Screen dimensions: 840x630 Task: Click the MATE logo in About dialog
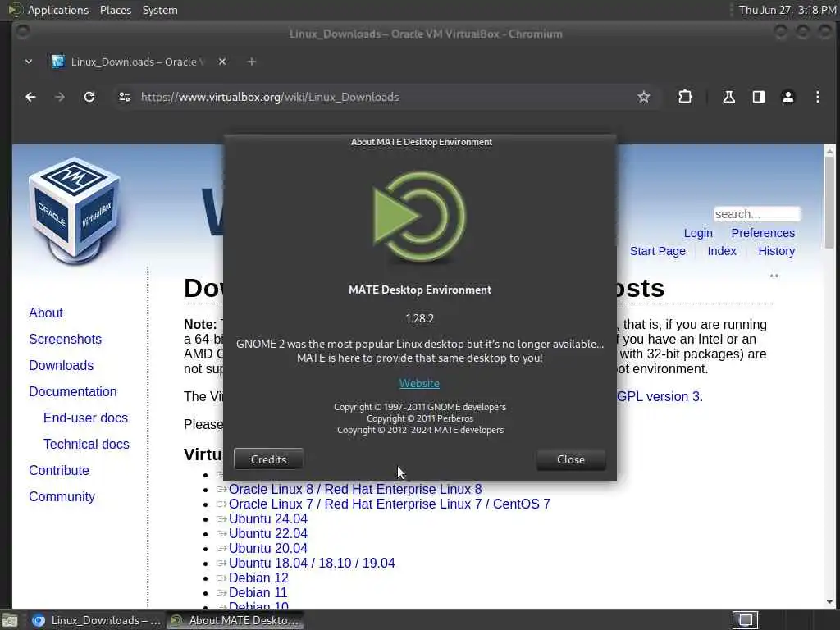pyautogui.click(x=420, y=217)
